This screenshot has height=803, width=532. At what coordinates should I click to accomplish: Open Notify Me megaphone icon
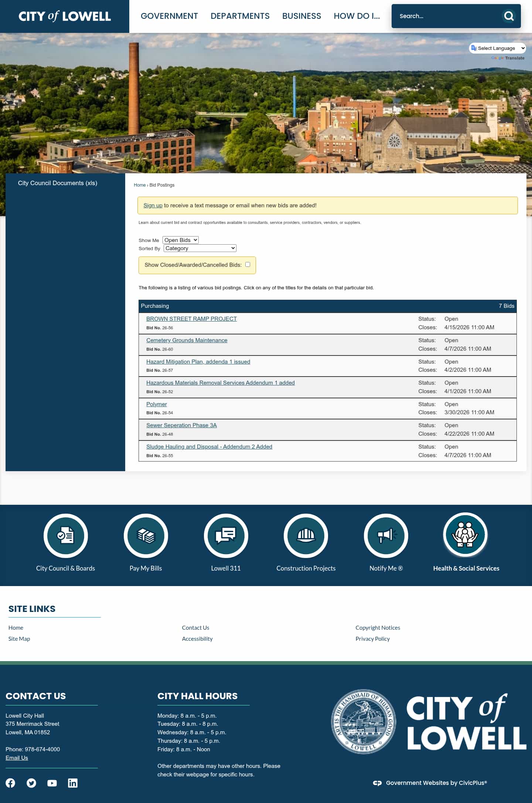click(386, 535)
